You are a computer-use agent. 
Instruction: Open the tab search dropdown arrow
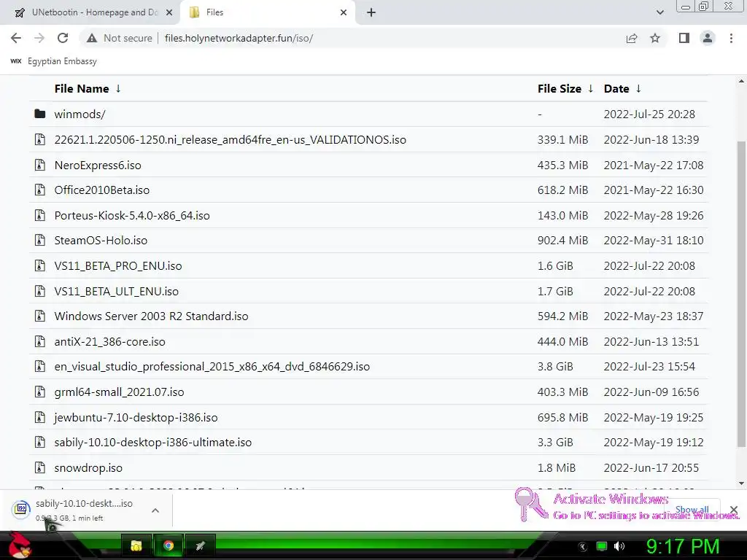pyautogui.click(x=659, y=12)
